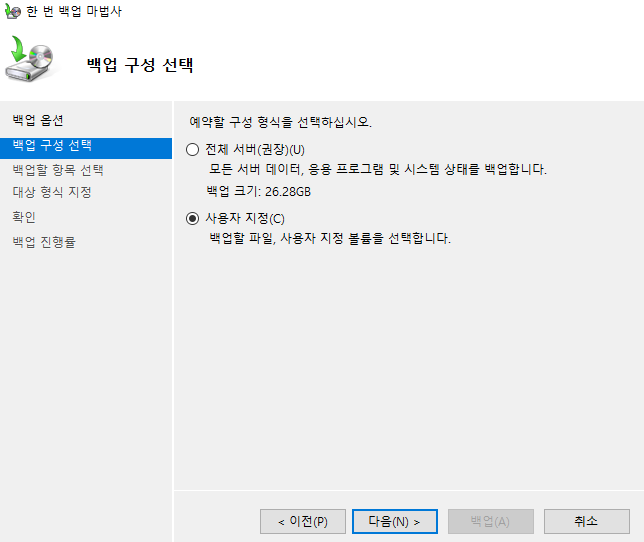Click the prompt 예약할 구성 형식을 선택하십시오.
Viewport: 644px width, 542px height.
(x=281, y=122)
